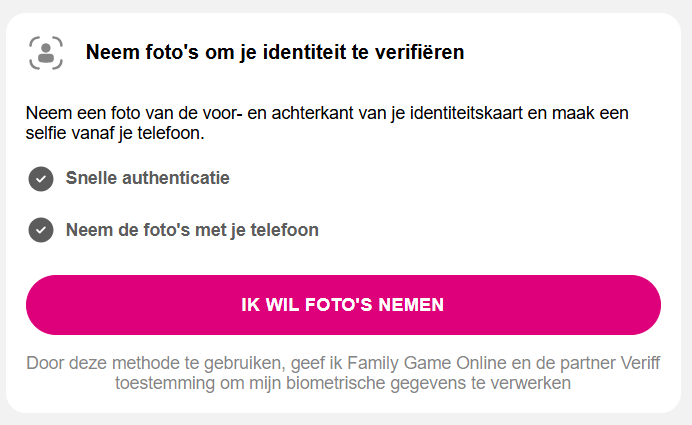The width and height of the screenshot is (692, 425).
Task: Click the word biometrische in the consent text
Action: pyautogui.click(x=335, y=383)
